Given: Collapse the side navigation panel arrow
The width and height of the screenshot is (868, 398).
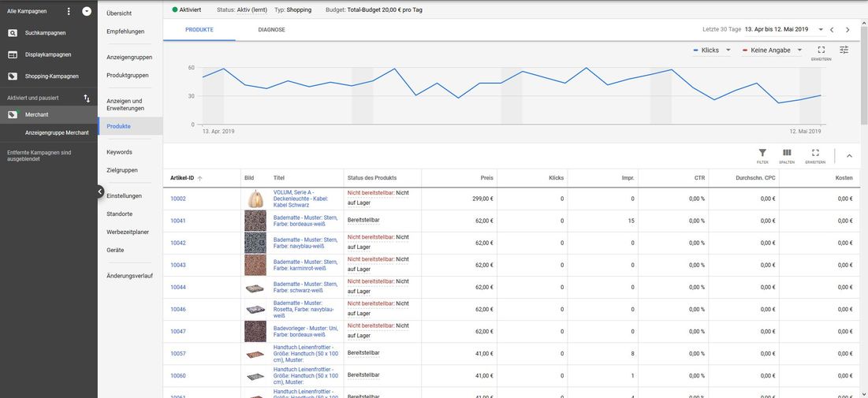Looking at the screenshot, I should tap(100, 191).
